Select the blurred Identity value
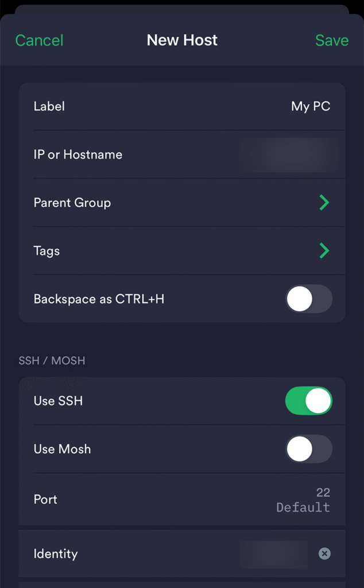Viewport: 364px width, 588px height. point(274,554)
